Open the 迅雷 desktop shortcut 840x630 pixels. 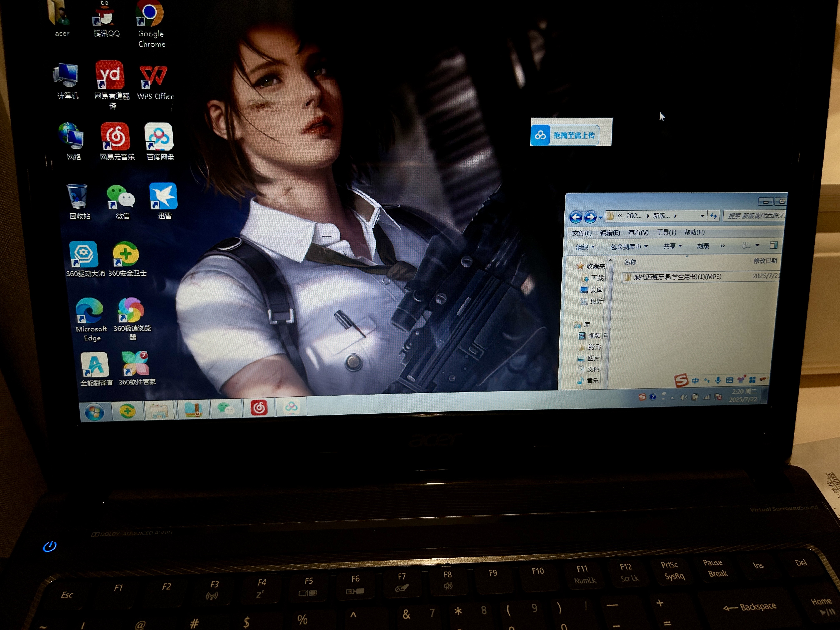(164, 201)
